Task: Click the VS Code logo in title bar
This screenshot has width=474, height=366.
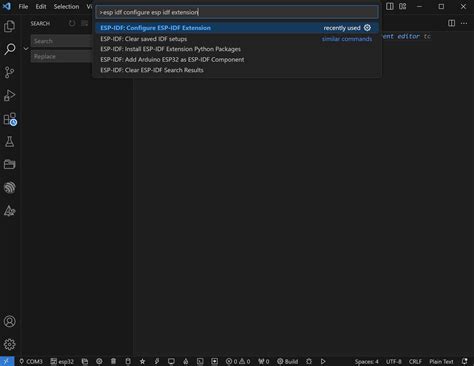Action: [x=7, y=6]
